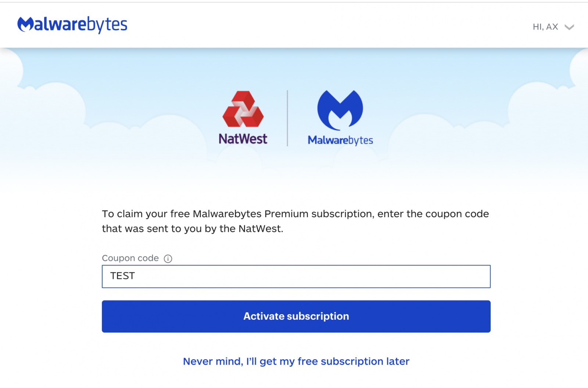Click 'NatWest' in the instruction sentence

[x=260, y=229]
